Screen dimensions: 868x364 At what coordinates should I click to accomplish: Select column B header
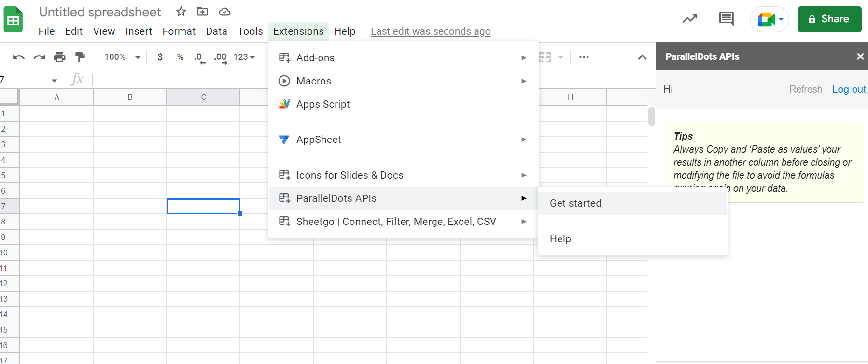[130, 97]
